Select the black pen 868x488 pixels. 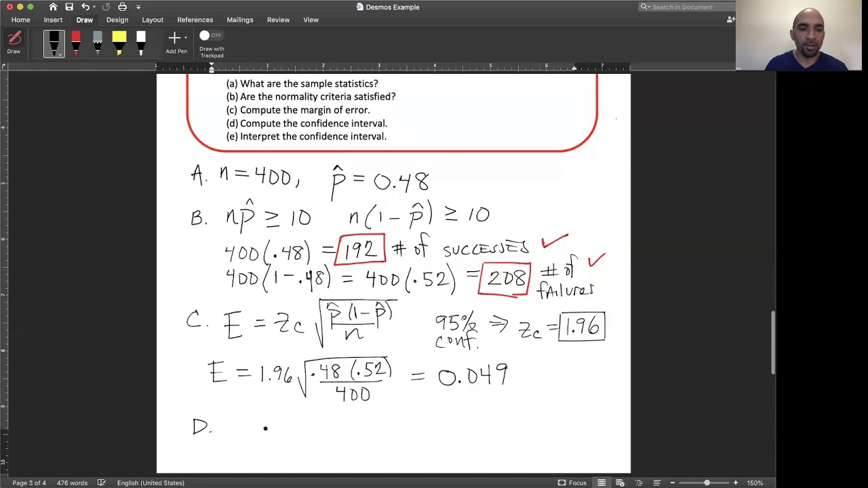click(x=54, y=43)
